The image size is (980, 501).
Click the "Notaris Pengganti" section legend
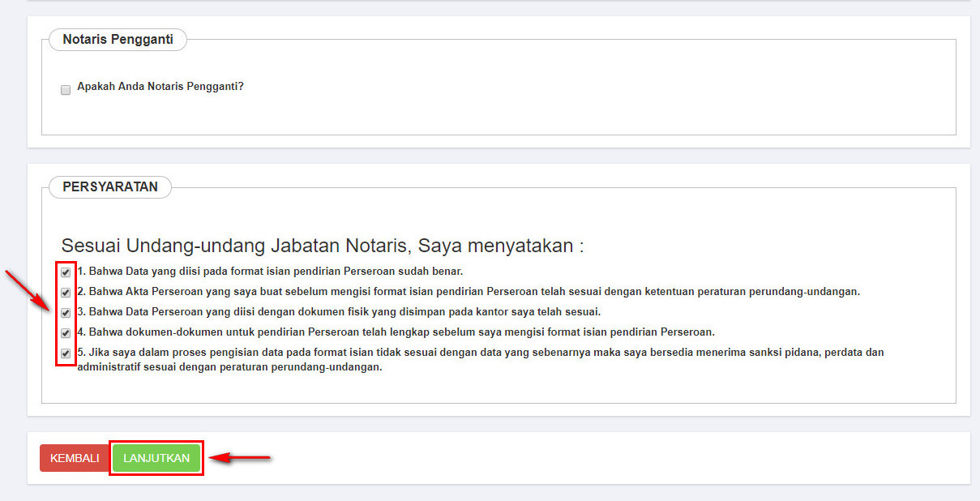coord(118,40)
